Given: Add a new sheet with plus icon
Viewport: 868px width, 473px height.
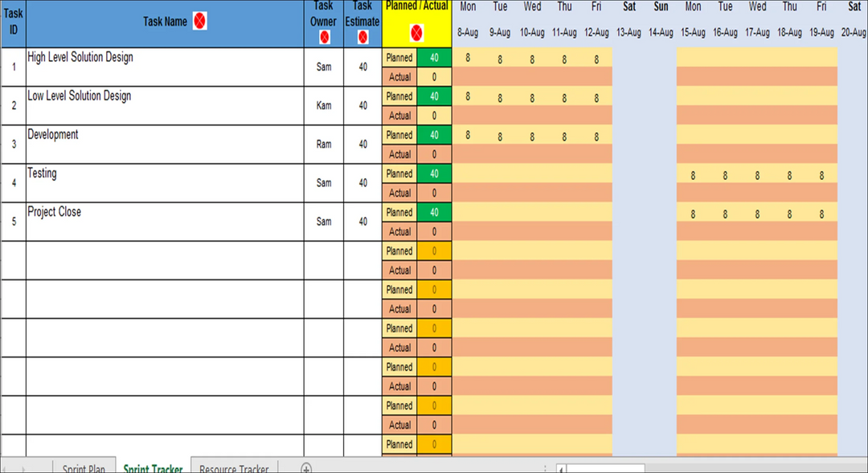Looking at the screenshot, I should click(x=305, y=467).
